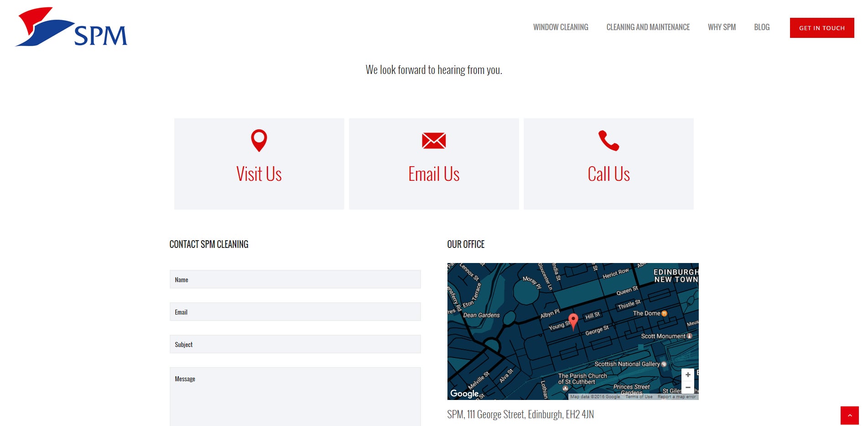Screen dimensions: 868x426
Task: Click the Our Office heading
Action: (466, 244)
